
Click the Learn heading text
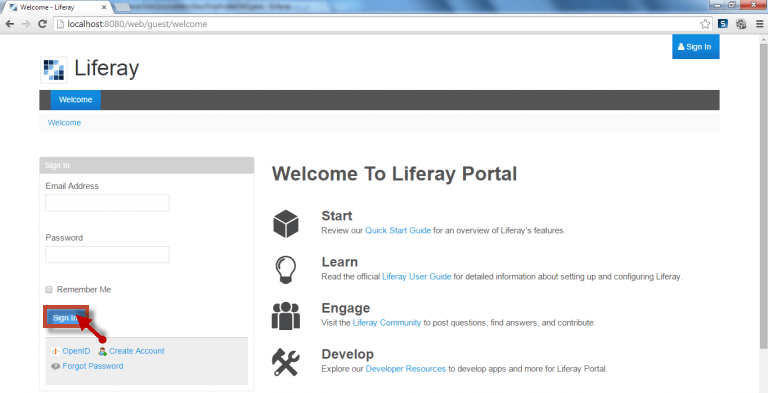point(339,262)
